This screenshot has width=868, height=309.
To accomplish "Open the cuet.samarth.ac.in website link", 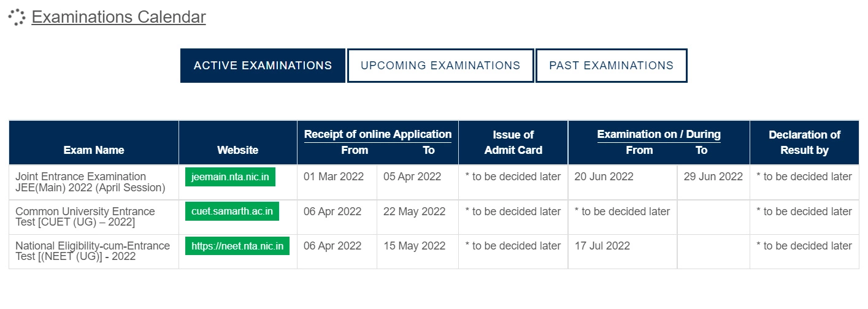I will coord(232,212).
